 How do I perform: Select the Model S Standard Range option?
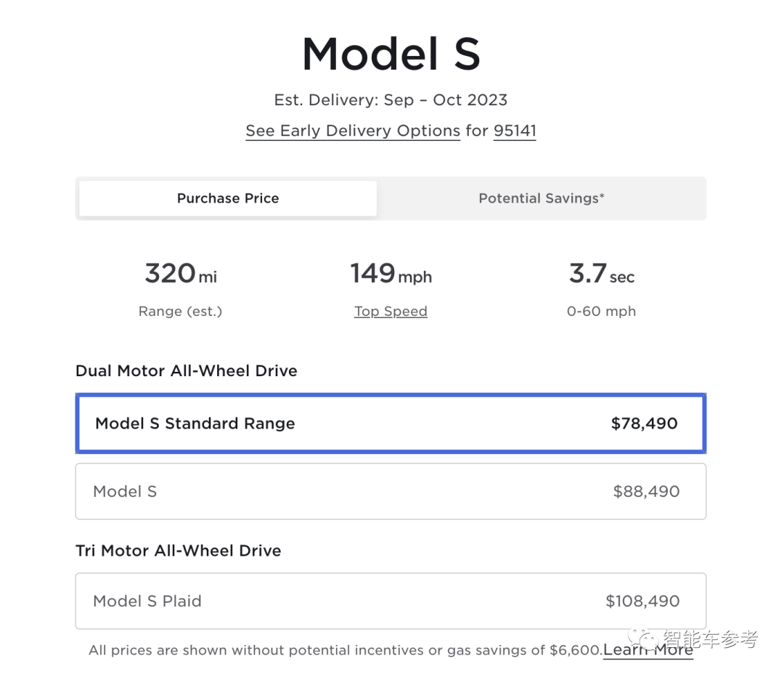pyautogui.click(x=391, y=423)
